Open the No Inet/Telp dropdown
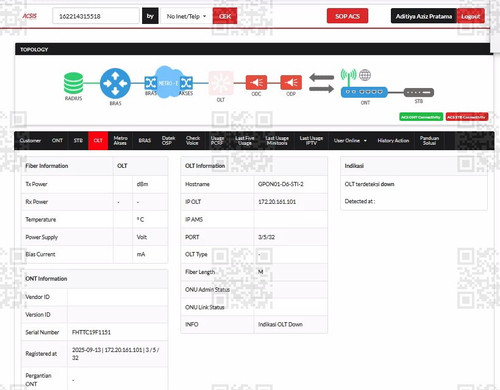 coord(186,16)
